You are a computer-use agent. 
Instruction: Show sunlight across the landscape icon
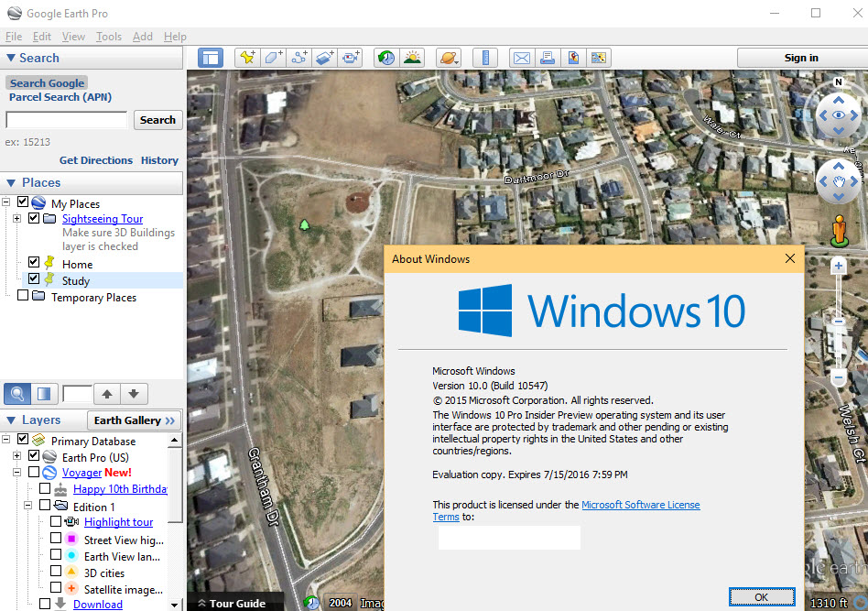(412, 58)
